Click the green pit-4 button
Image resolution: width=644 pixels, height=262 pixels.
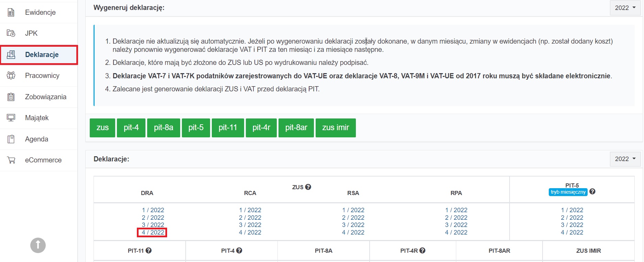[131, 128]
